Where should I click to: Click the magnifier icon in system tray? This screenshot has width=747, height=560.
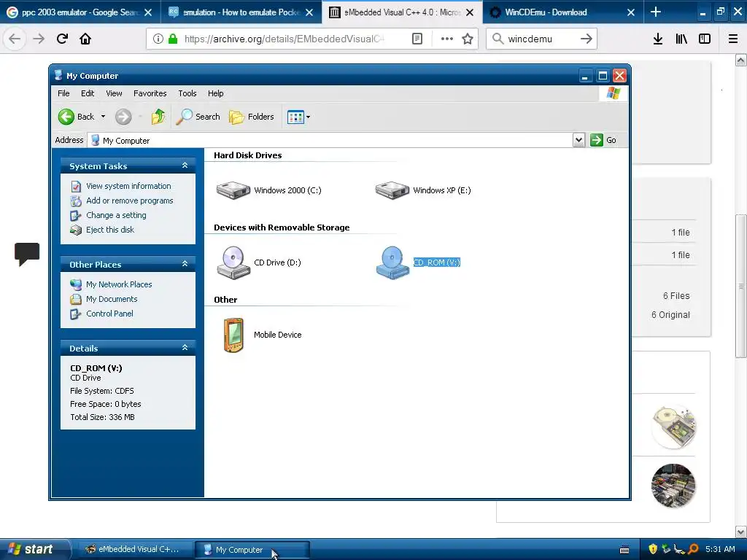[694, 549]
